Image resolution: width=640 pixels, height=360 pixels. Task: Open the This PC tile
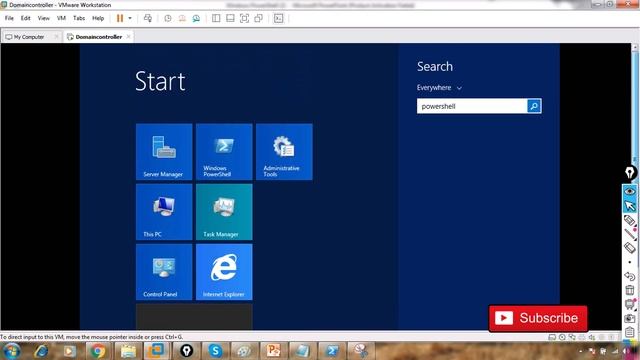164,212
